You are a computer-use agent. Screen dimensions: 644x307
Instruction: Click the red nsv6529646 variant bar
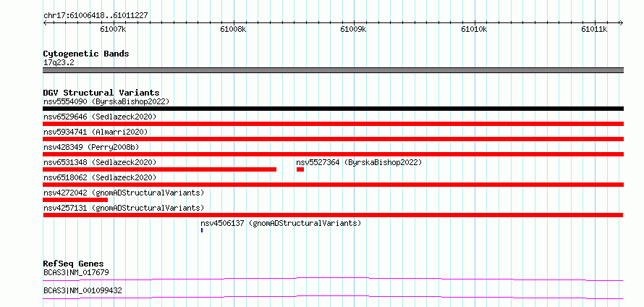(x=333, y=124)
